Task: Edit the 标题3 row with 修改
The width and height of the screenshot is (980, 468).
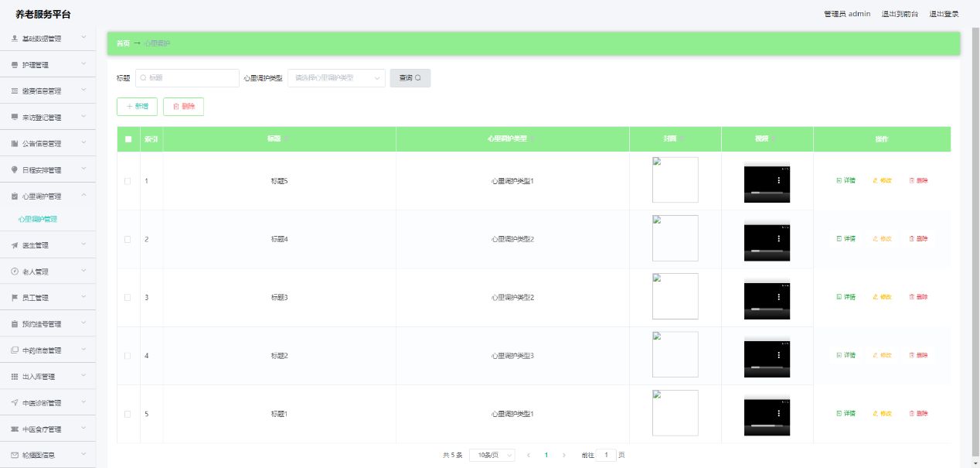Action: (x=882, y=297)
